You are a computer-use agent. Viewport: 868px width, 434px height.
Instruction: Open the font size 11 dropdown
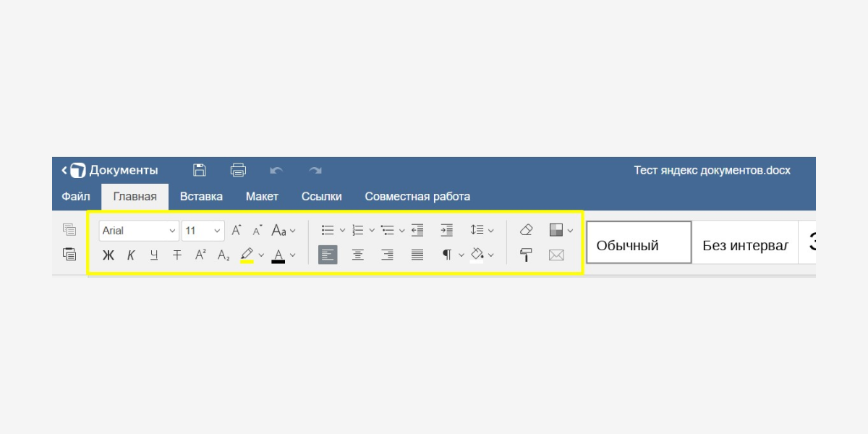[x=203, y=231]
